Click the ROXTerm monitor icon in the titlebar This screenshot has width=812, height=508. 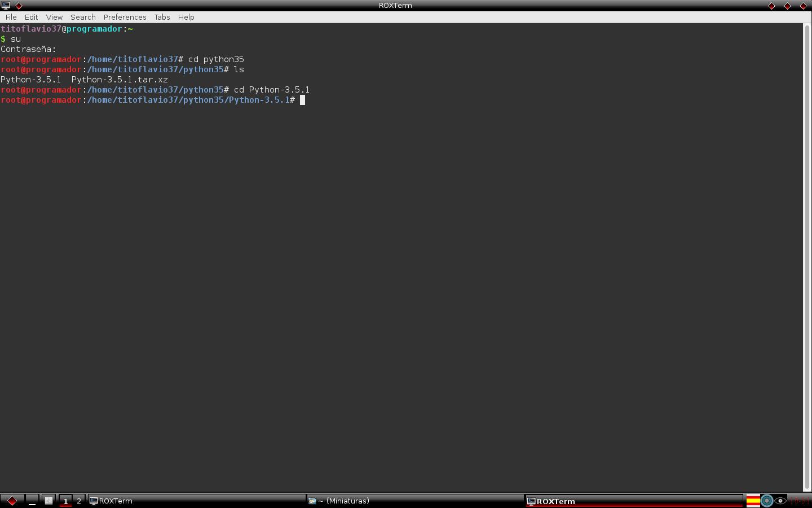5,5
